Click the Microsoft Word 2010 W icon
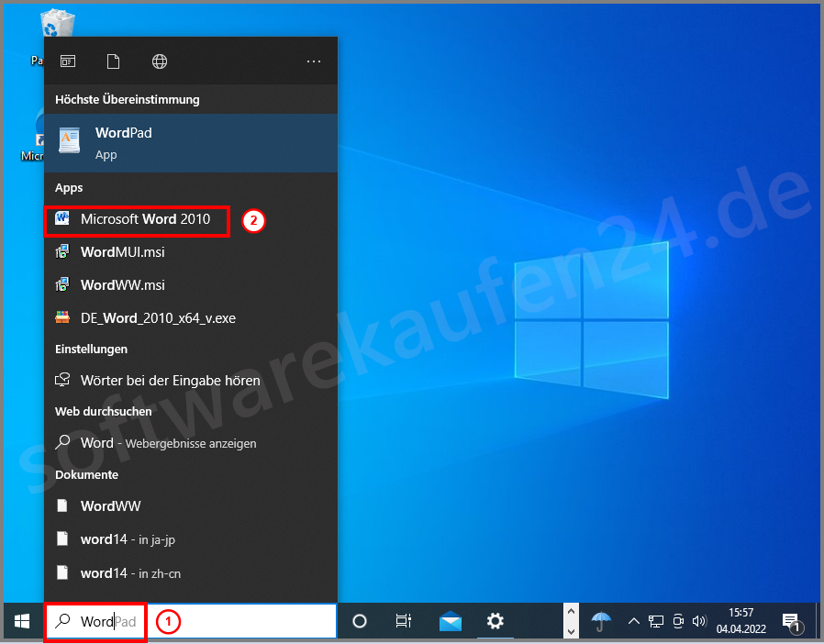824x644 pixels. 62,217
